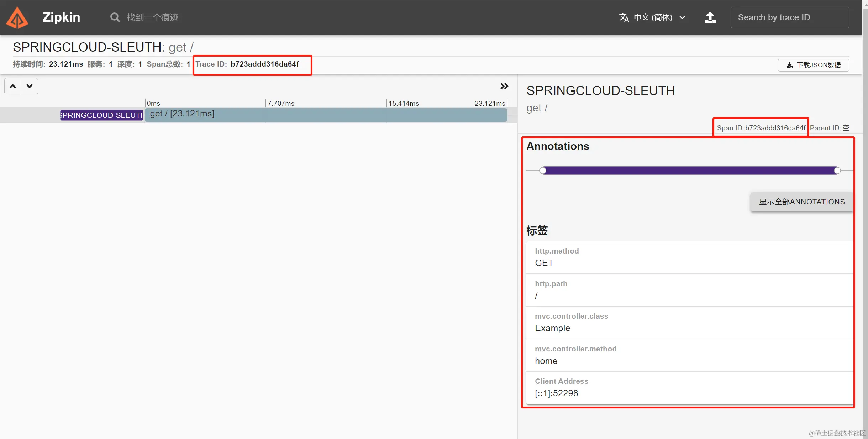Select the get / span bar
Viewport: 868px width, 439px height.
[x=326, y=115]
